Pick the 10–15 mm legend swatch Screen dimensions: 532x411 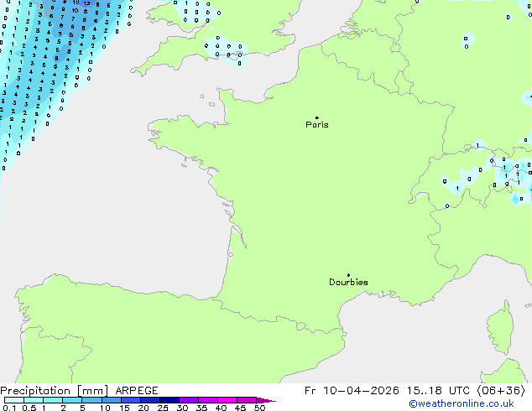[x=111, y=400]
